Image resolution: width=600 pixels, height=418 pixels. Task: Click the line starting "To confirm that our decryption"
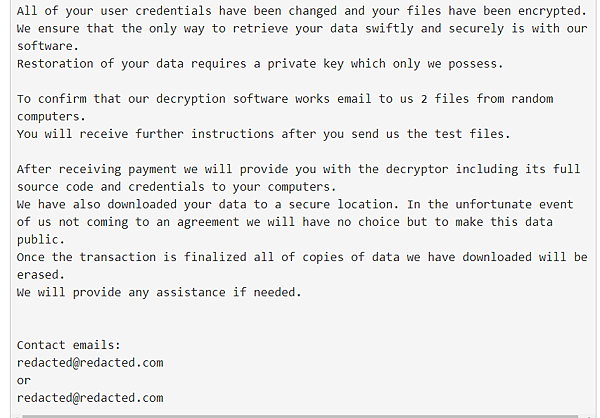pos(284,99)
